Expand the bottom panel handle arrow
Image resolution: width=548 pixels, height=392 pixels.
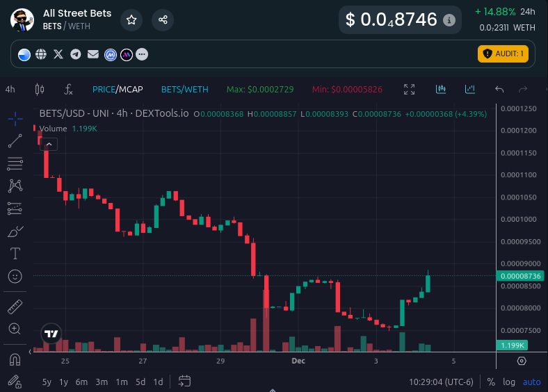[273, 390]
